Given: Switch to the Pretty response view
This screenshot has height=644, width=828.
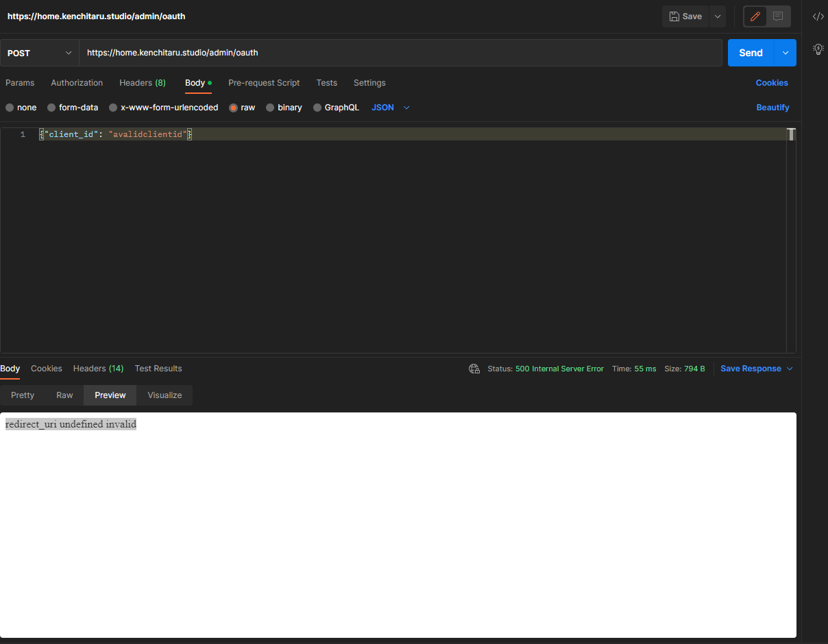Looking at the screenshot, I should click(23, 395).
